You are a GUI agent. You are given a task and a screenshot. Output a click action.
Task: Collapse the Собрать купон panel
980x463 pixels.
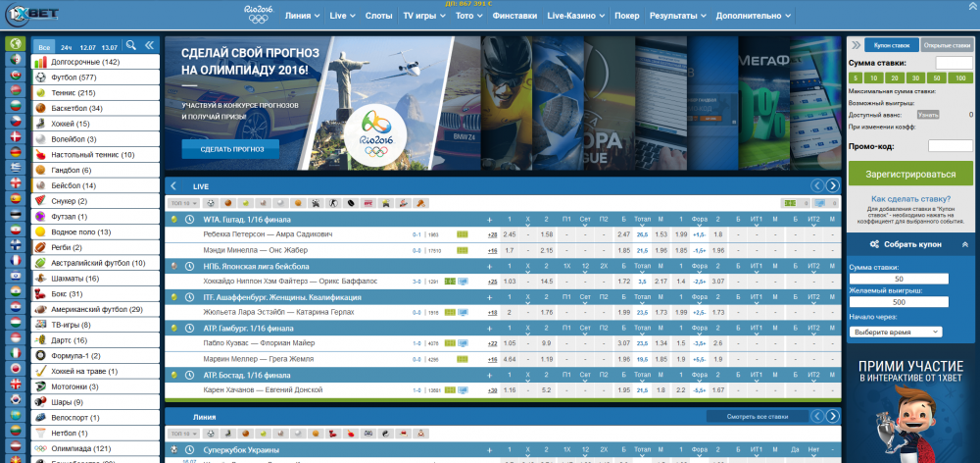(x=964, y=243)
